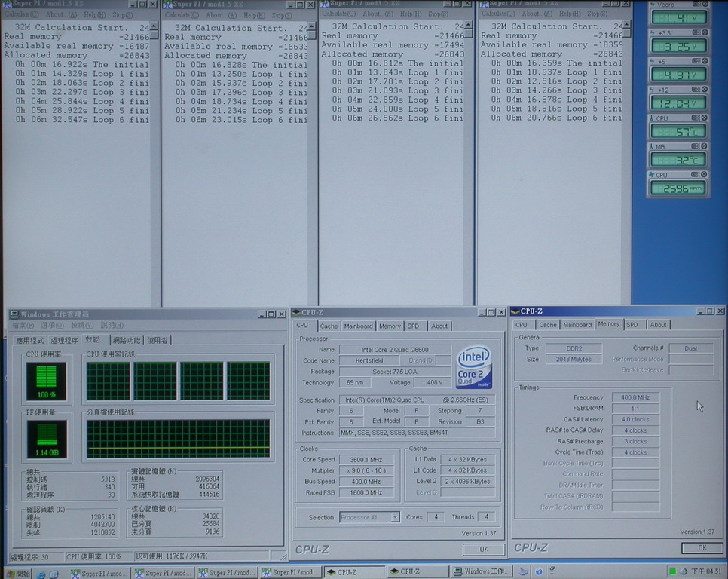Click the taskbar clock showing 下午 04:51
Image resolution: width=728 pixels, height=579 pixels.
[705, 571]
